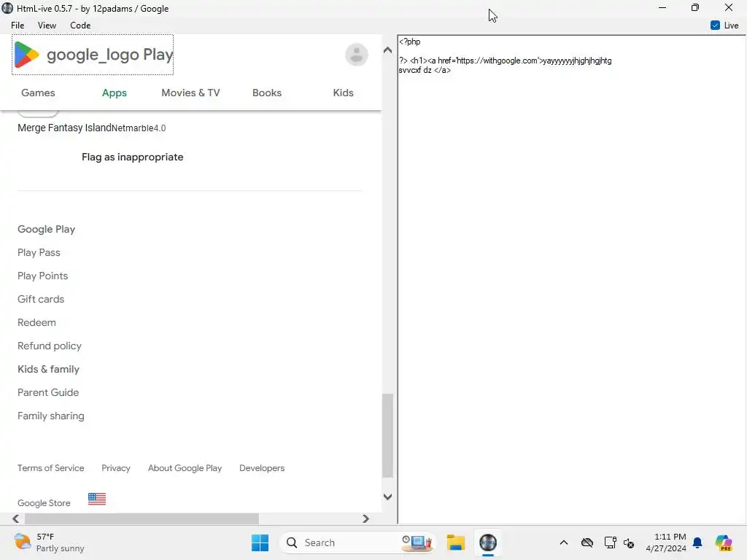747x560 pixels.
Task: Click the horizontal scrollbar thumb
Action: pos(142,518)
